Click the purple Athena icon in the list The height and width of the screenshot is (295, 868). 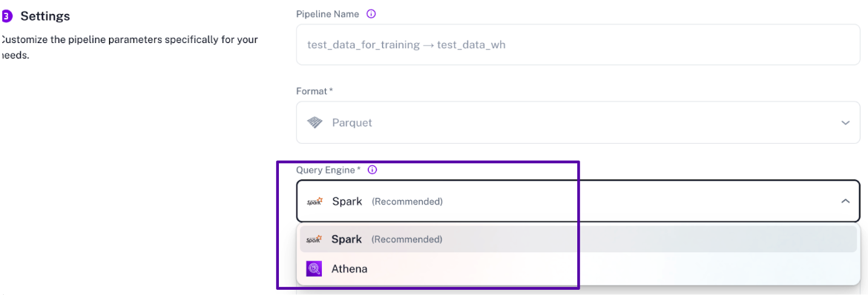(x=315, y=269)
